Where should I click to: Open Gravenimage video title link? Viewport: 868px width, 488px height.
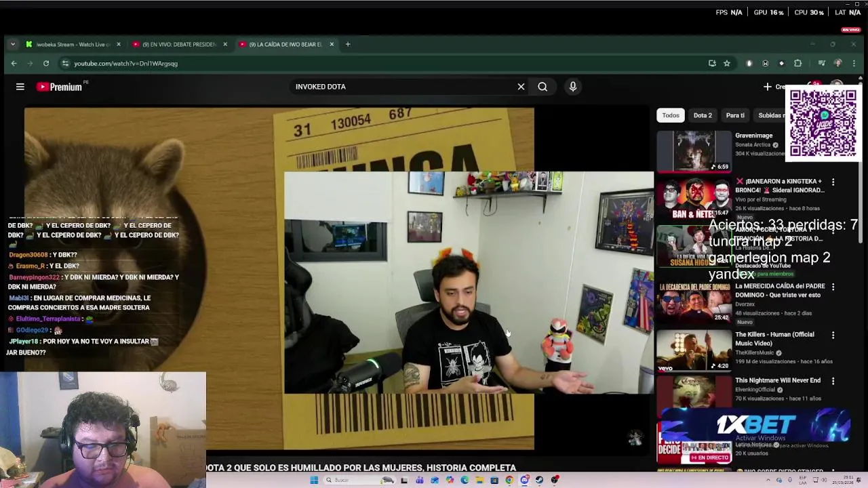coord(754,136)
